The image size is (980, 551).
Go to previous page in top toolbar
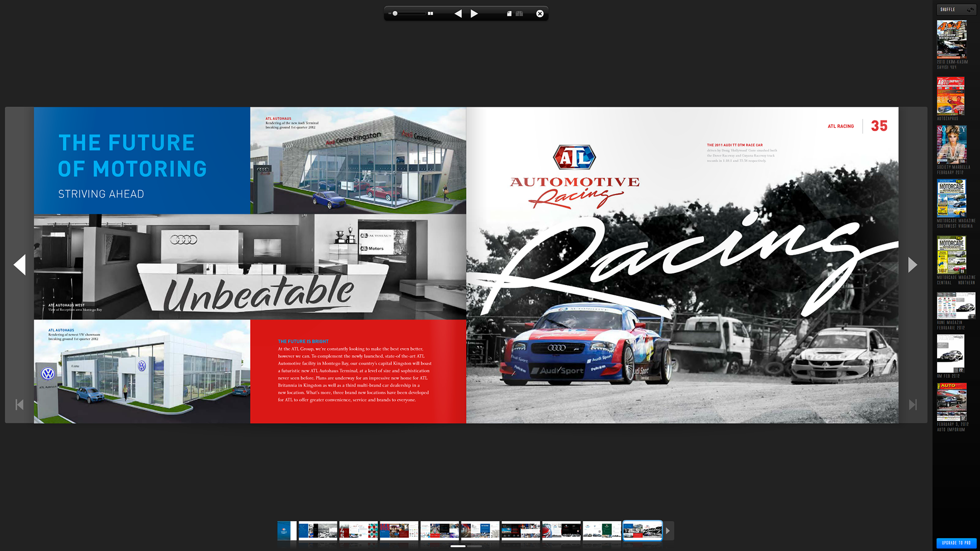458,14
